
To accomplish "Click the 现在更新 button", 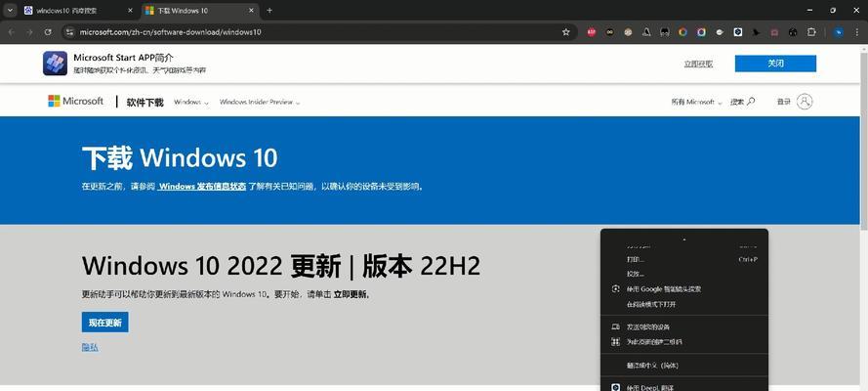I will click(105, 323).
